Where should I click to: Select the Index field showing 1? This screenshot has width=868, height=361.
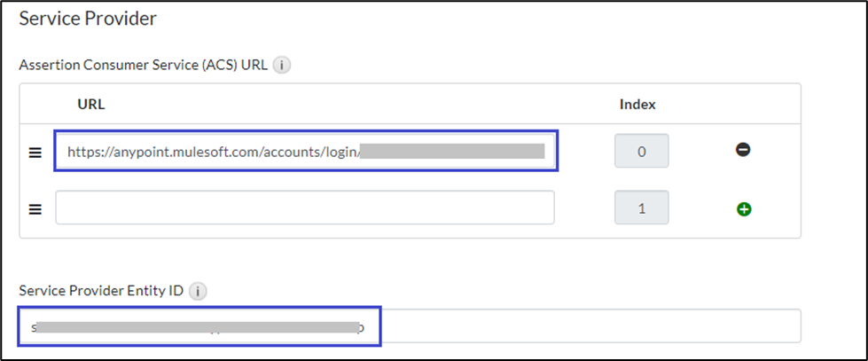click(641, 208)
